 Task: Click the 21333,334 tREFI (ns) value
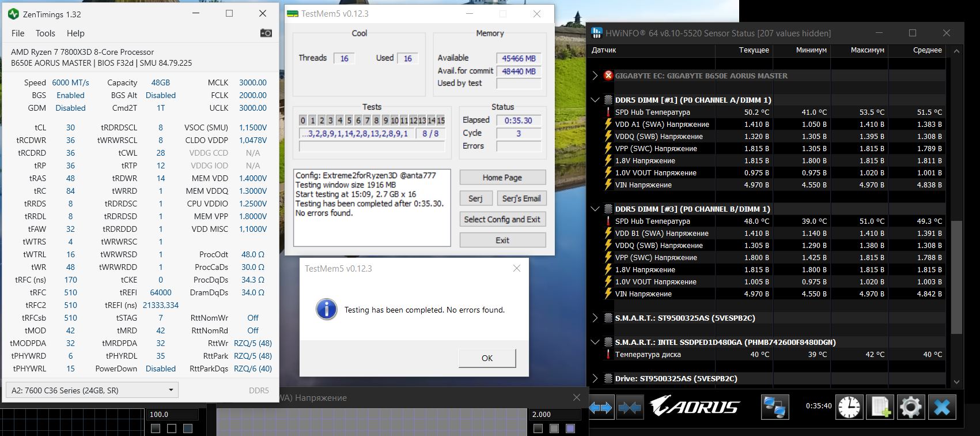(161, 305)
